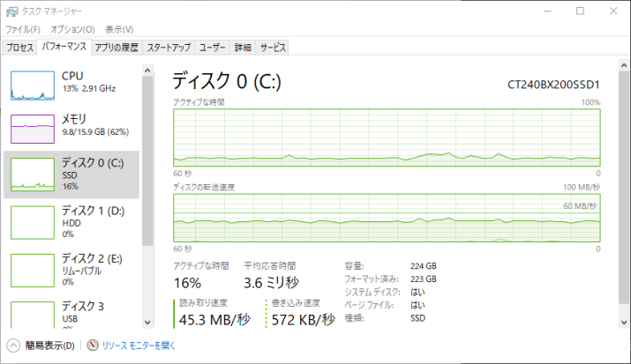Click the resource monitor icon at the bottom

[x=94, y=346]
